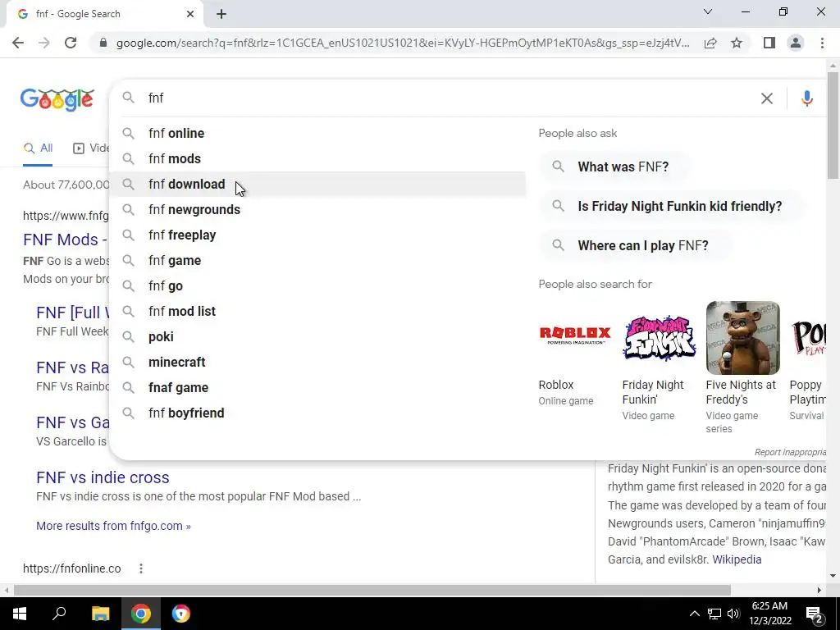The image size is (840, 630).
Task: Open the taskbar clock showing 6:25 AM
Action: (769, 614)
